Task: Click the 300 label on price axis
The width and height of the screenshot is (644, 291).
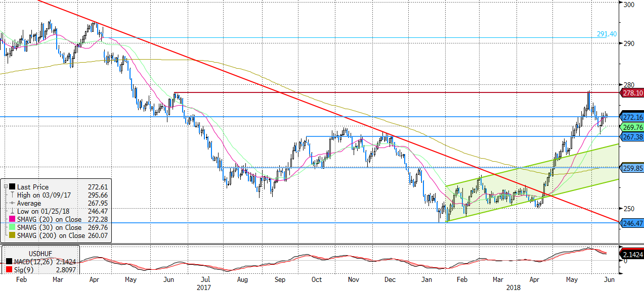Action: (629, 5)
